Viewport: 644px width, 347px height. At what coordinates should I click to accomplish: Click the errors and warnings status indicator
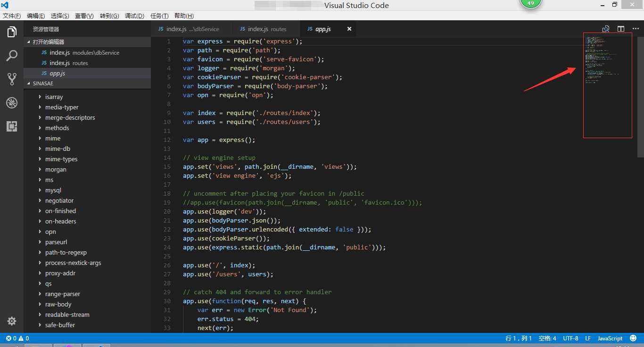tap(17, 338)
